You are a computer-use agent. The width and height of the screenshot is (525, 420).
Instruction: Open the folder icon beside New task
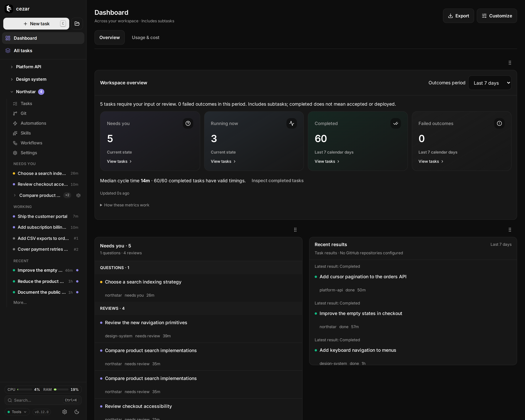pyautogui.click(x=77, y=24)
